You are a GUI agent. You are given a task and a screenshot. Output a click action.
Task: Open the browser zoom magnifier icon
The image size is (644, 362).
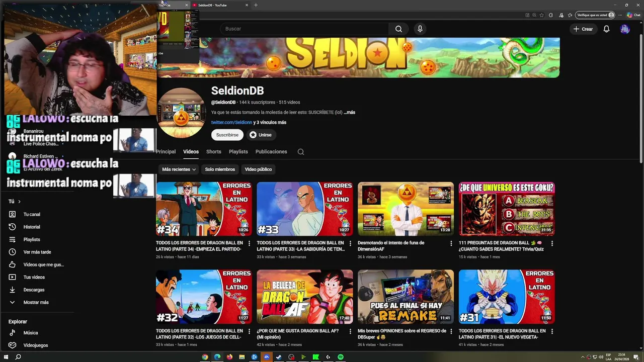tap(534, 15)
